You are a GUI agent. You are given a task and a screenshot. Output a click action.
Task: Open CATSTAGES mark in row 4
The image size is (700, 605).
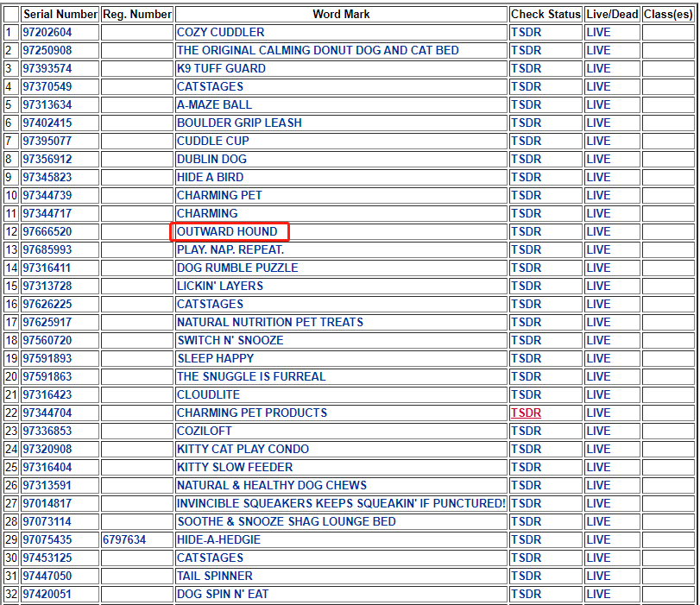tap(211, 86)
